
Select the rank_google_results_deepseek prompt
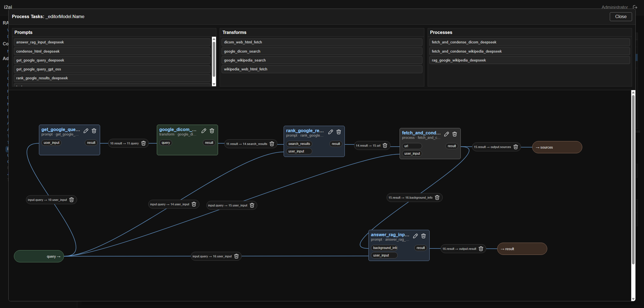(112, 78)
